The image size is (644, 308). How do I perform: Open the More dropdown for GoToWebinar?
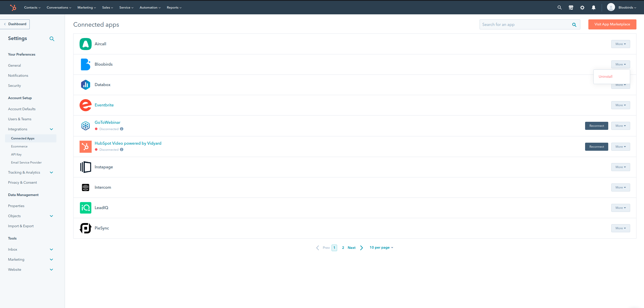(621, 126)
